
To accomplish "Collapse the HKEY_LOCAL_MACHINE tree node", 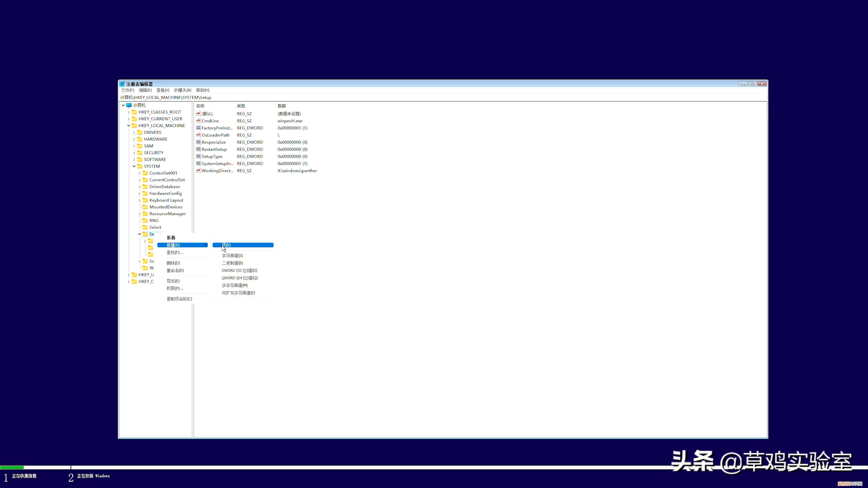I will tap(128, 126).
